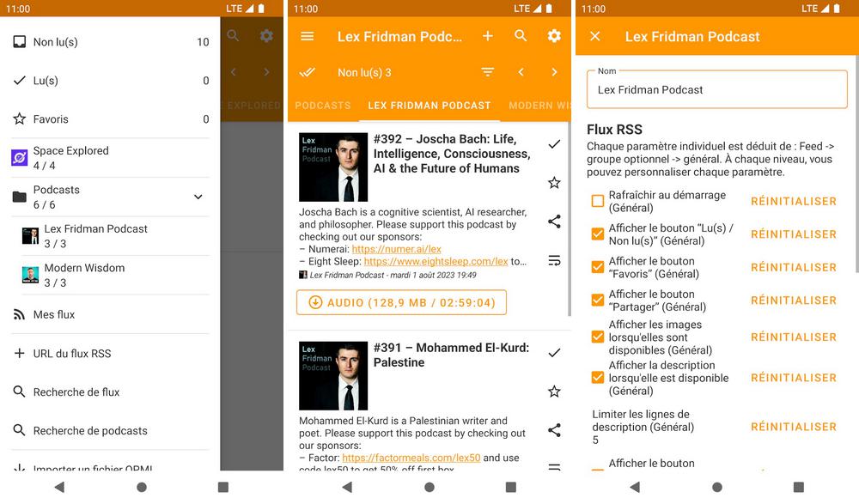The image size is (859, 504).
Task: Edit the podcast name in the Nom field
Action: (716, 88)
